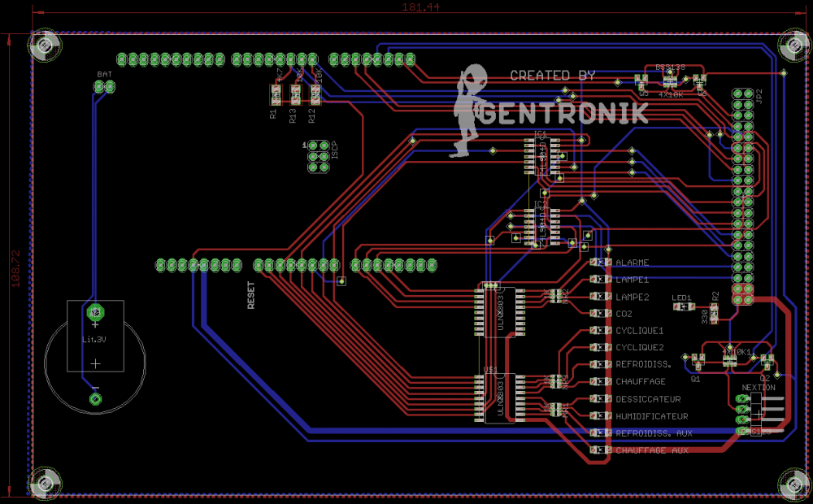Image resolution: width=813 pixels, height=504 pixels.
Task: Select the RESET silkscreen label
Action: (251, 296)
